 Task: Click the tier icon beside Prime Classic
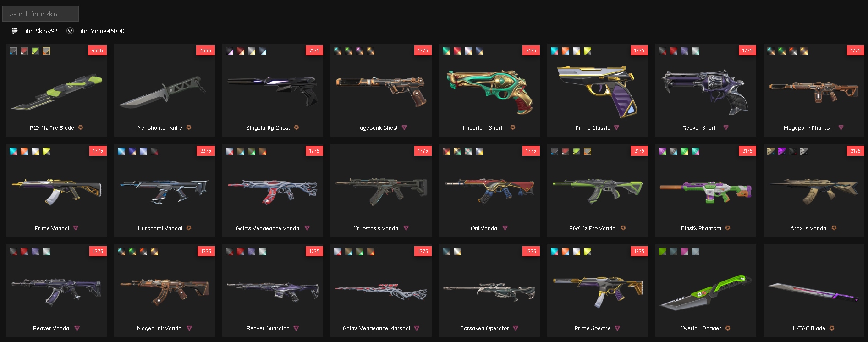(x=616, y=127)
